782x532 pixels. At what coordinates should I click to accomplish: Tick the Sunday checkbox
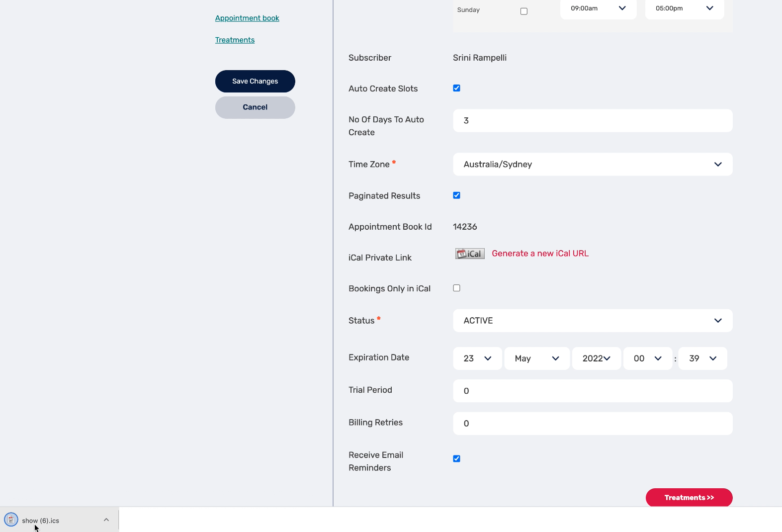523,11
